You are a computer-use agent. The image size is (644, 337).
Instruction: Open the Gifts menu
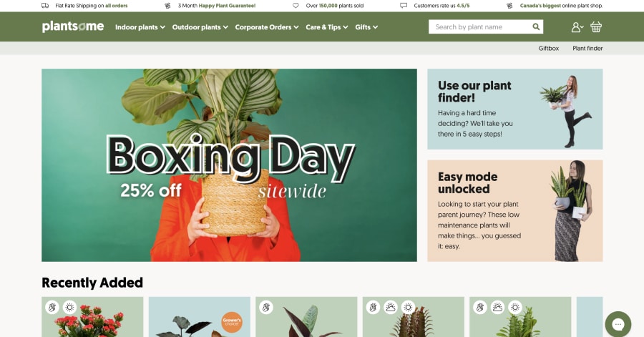pyautogui.click(x=366, y=27)
